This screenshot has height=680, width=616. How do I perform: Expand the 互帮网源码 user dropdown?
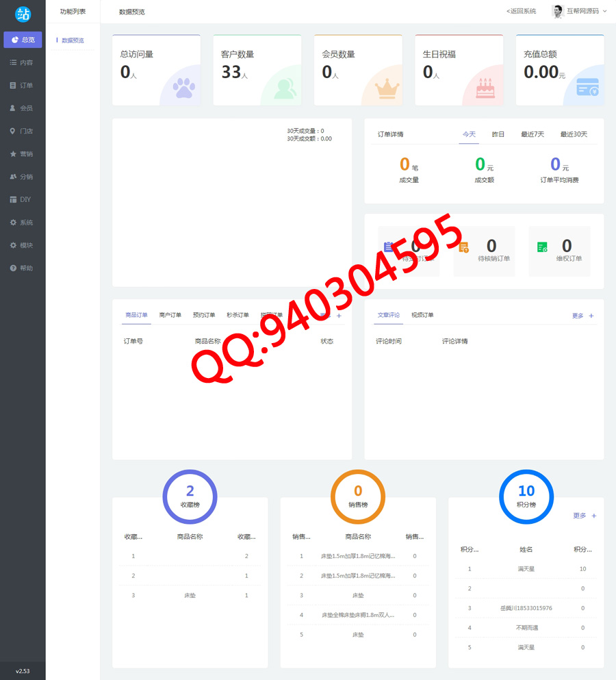pos(580,12)
